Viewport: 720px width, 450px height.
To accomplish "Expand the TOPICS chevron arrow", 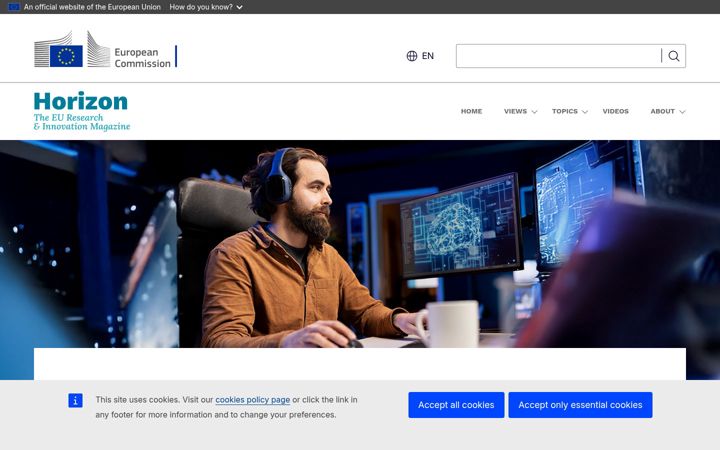I will 585,112.
